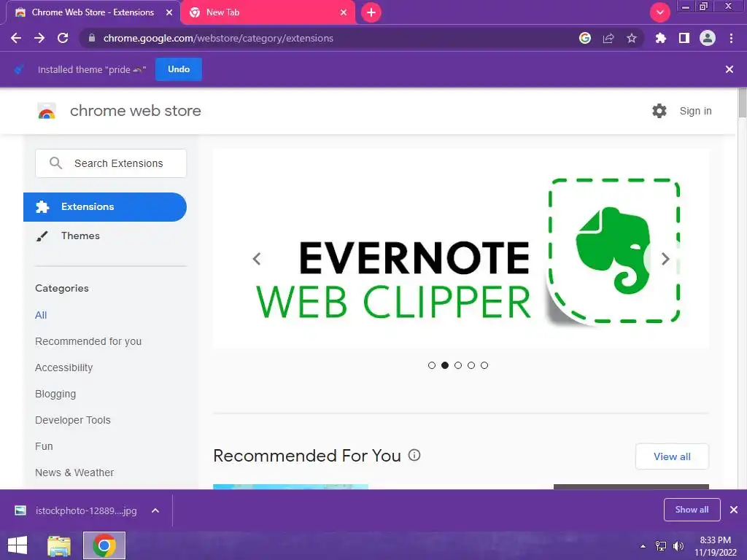Open the taskbar clock and date

[x=715, y=546]
